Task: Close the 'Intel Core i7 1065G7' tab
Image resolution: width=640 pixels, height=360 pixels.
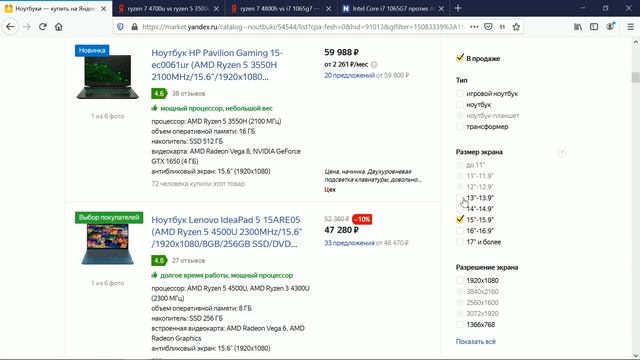Action: point(441,9)
